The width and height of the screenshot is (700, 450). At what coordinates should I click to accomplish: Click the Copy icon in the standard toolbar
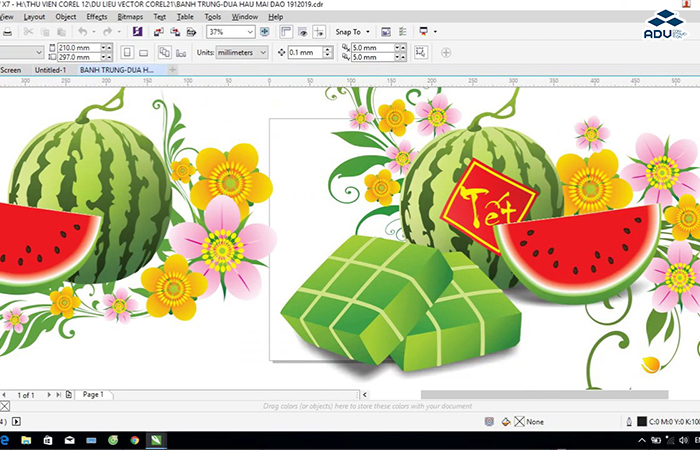pyautogui.click(x=45, y=32)
